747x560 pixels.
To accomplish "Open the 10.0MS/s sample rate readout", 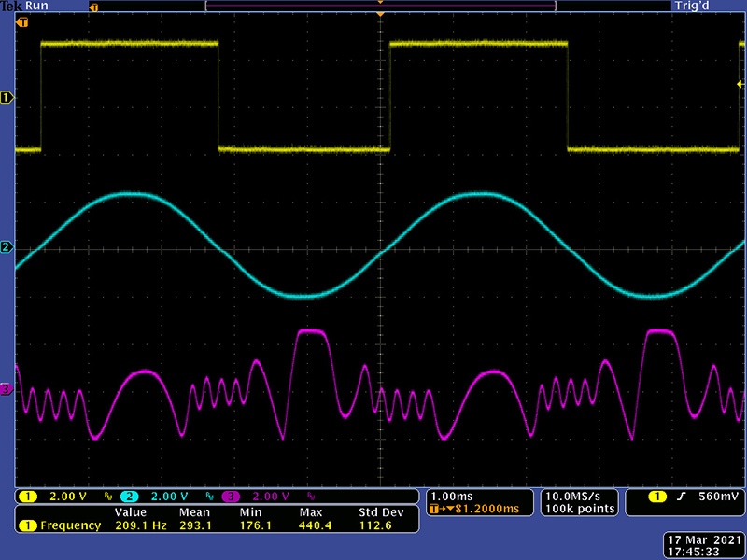I will [x=578, y=495].
